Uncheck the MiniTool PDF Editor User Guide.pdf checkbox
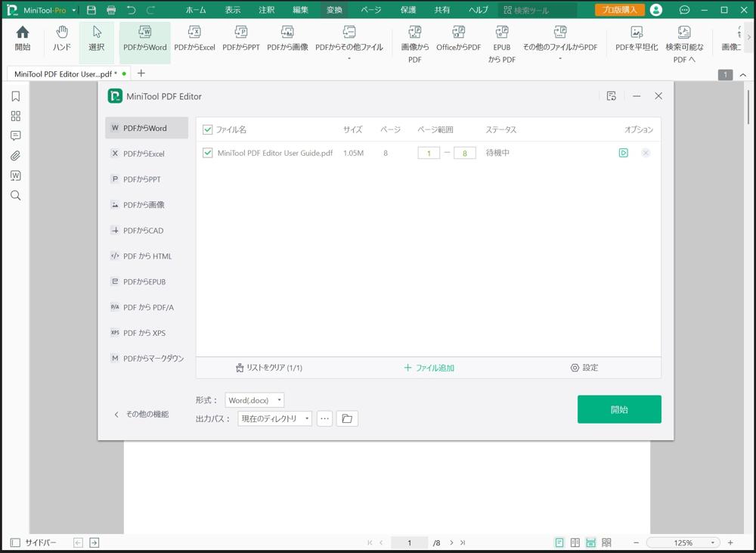This screenshot has width=756, height=553. (x=208, y=153)
